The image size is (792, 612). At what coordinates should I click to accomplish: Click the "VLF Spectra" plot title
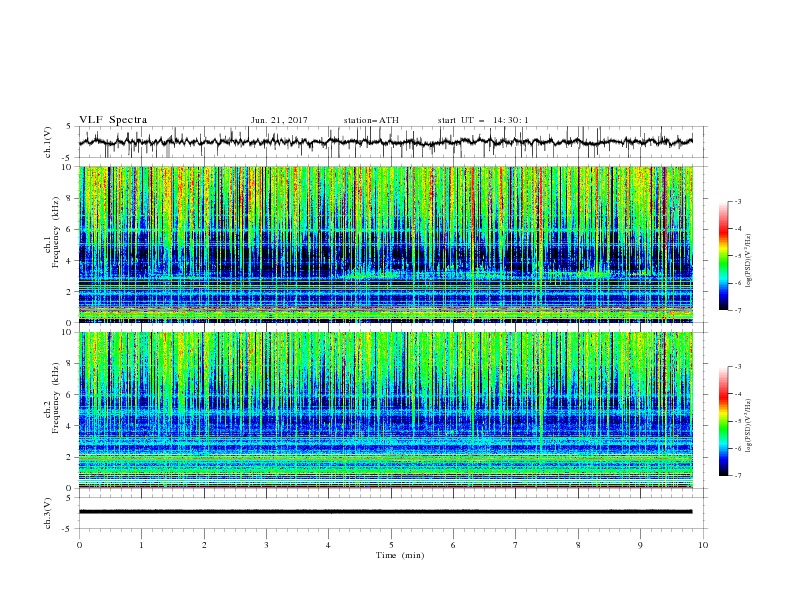click(x=113, y=120)
